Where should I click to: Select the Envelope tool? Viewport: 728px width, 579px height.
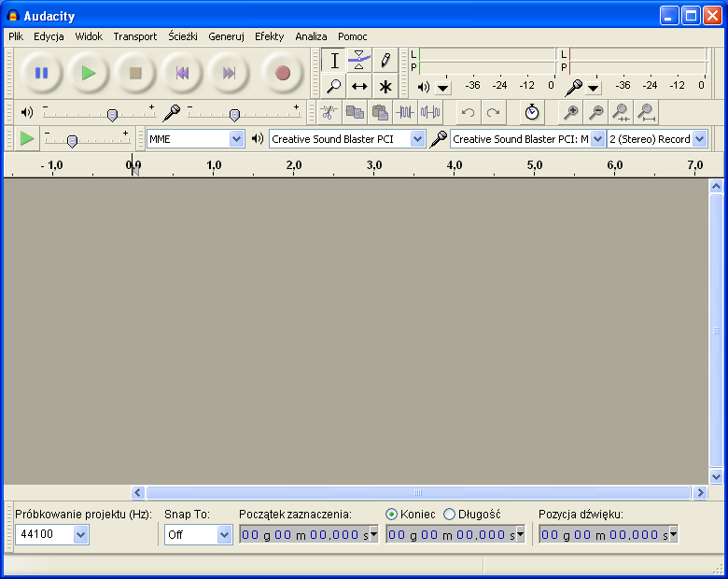click(359, 61)
